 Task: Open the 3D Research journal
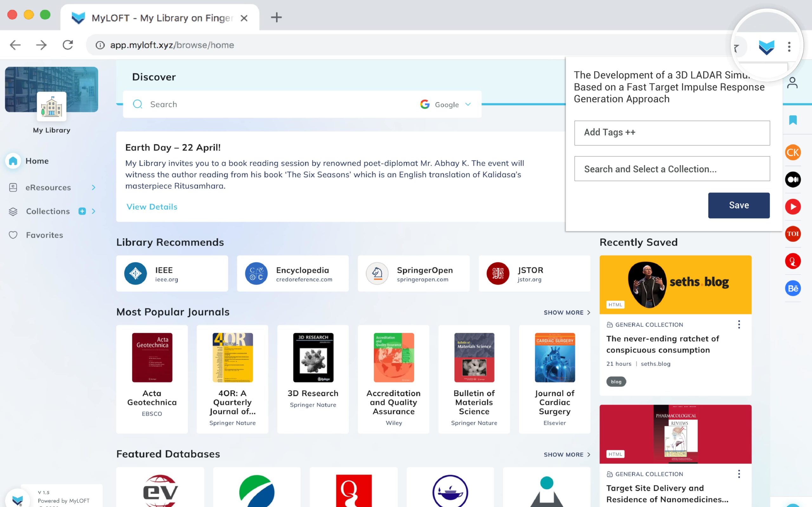point(313,379)
